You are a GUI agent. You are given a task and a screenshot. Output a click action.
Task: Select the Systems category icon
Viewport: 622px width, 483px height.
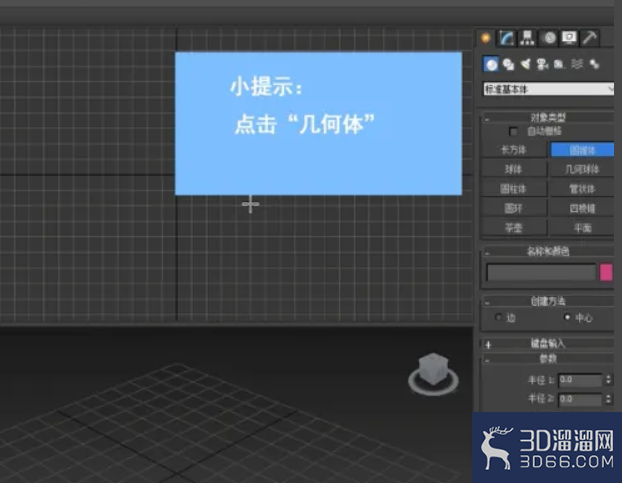point(594,64)
